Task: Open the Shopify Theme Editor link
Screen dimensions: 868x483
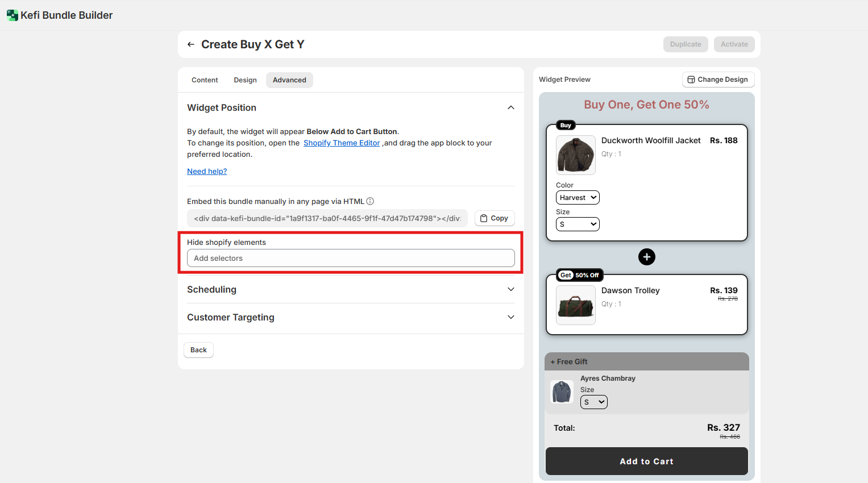Action: pos(341,143)
